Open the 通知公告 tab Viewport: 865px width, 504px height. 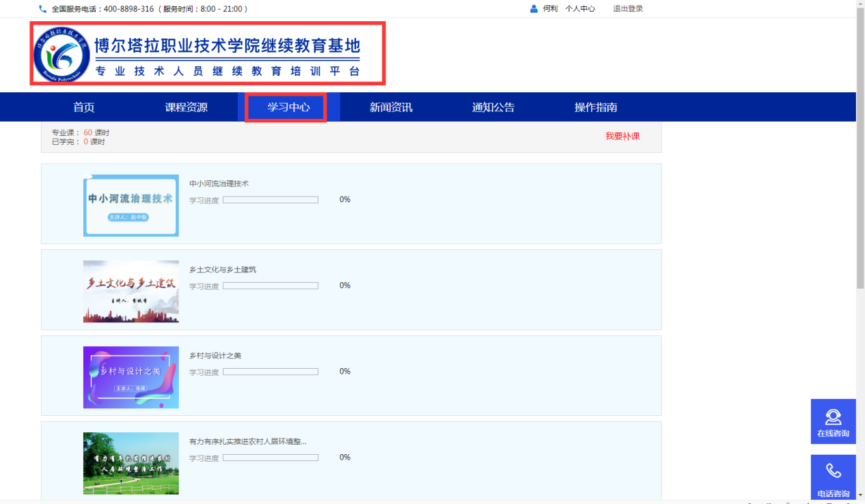(x=493, y=107)
